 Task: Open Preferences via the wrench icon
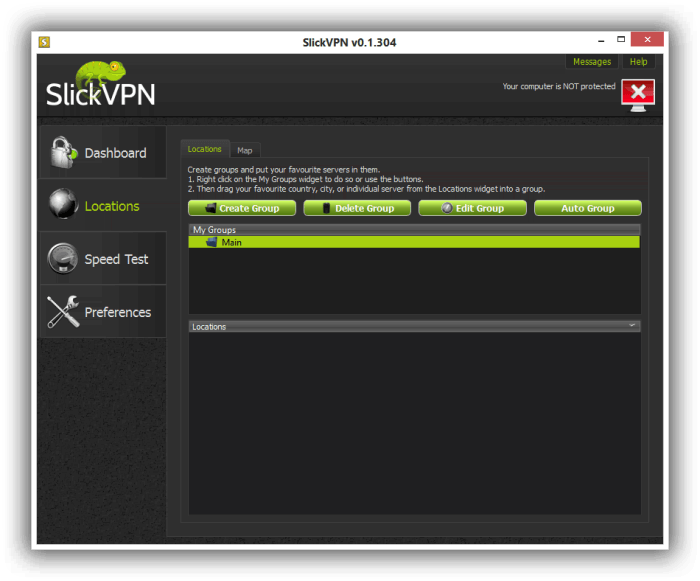point(63,311)
